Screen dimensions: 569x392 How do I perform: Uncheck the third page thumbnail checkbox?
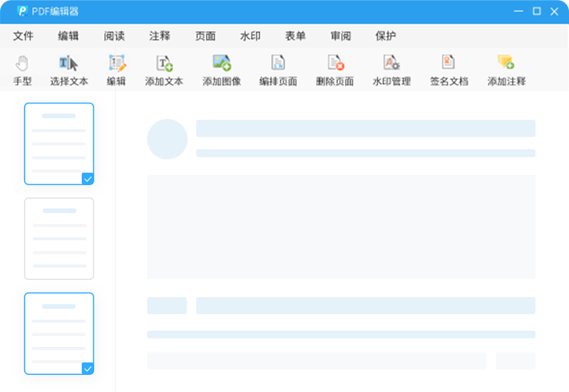click(88, 369)
